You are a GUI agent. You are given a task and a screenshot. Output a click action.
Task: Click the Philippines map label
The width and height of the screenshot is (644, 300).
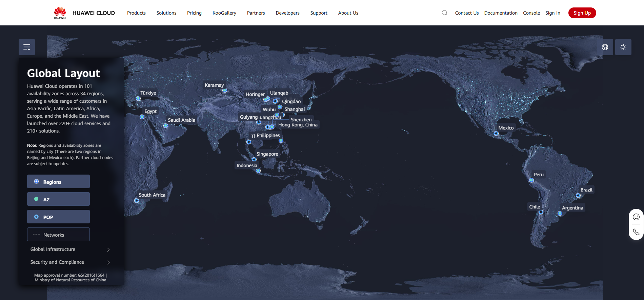[x=268, y=135]
